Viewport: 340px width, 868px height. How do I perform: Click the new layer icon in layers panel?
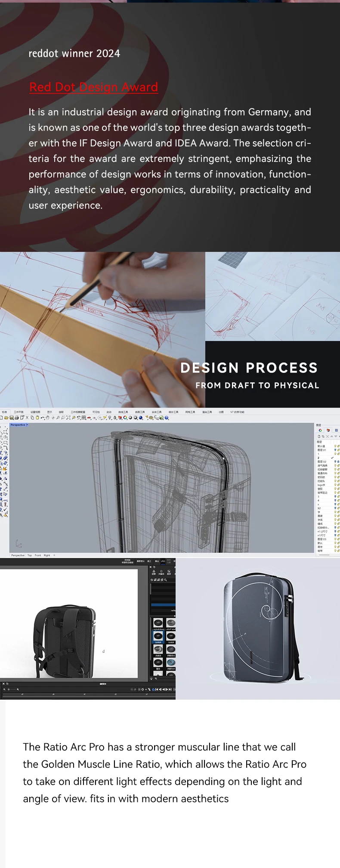(x=319, y=437)
